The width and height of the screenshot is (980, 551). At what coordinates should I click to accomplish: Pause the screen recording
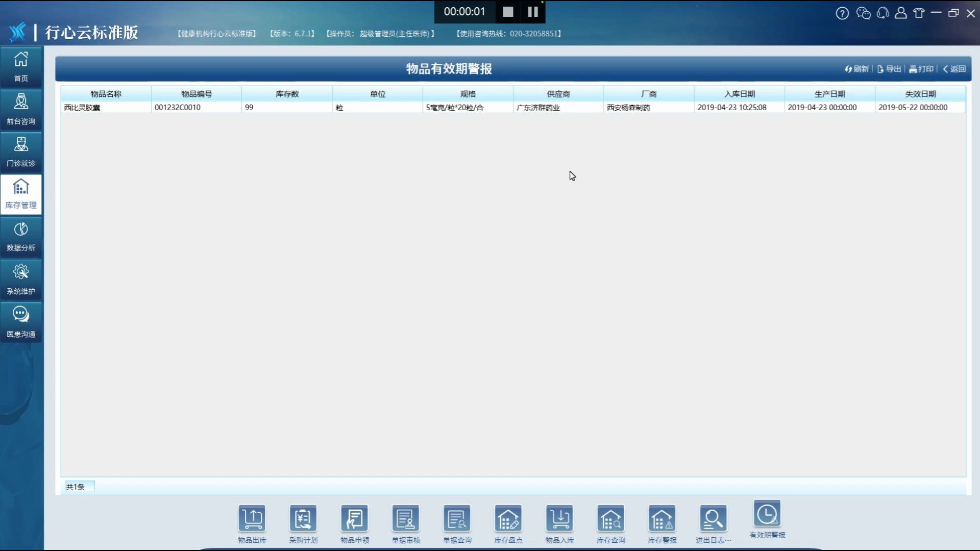tap(532, 12)
